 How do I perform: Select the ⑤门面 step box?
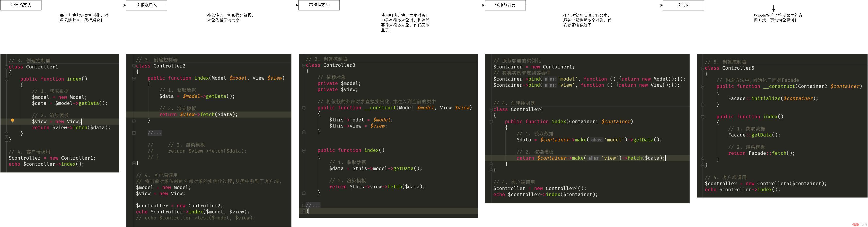tap(683, 5)
